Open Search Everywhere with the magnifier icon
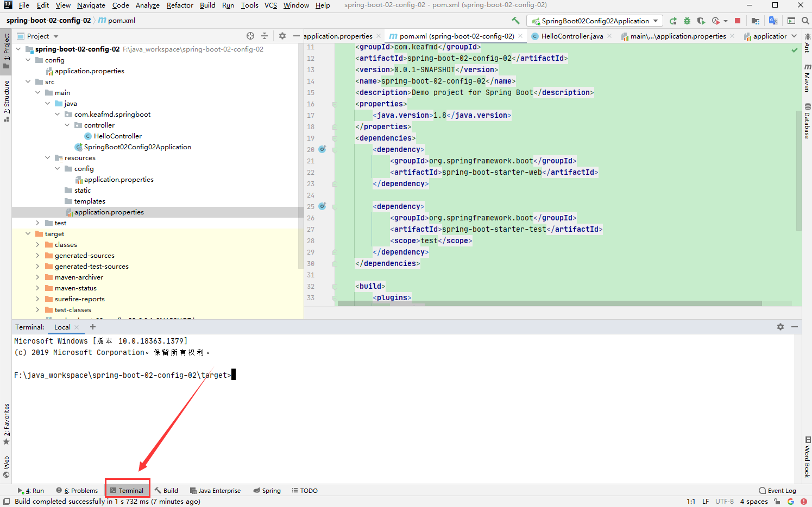This screenshot has height=507, width=812. pyautogui.click(x=805, y=20)
